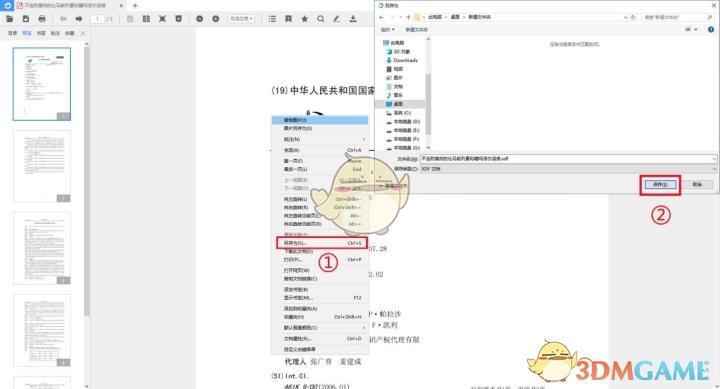This screenshot has height=389, width=720.
Task: Click 桌面 in the Save dialog address path
Action: (455, 17)
